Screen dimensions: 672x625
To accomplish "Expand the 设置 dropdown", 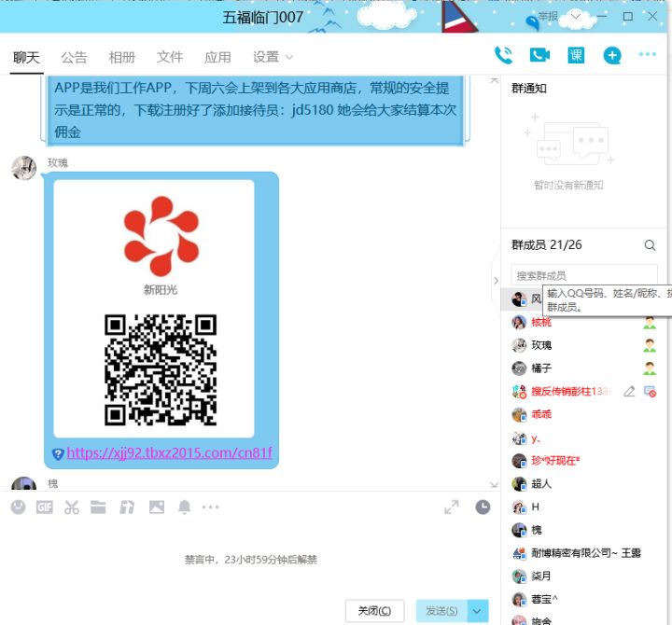I will 273,57.
